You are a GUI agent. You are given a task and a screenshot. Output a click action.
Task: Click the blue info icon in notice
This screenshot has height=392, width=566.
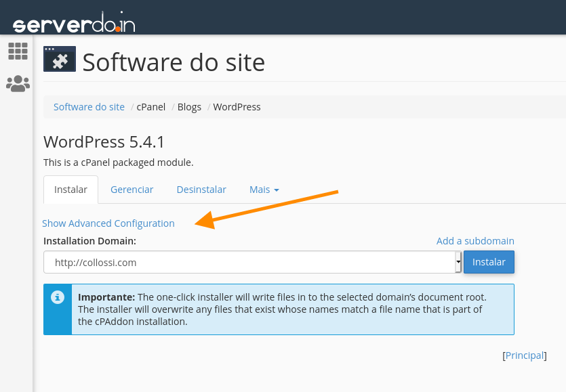58,297
